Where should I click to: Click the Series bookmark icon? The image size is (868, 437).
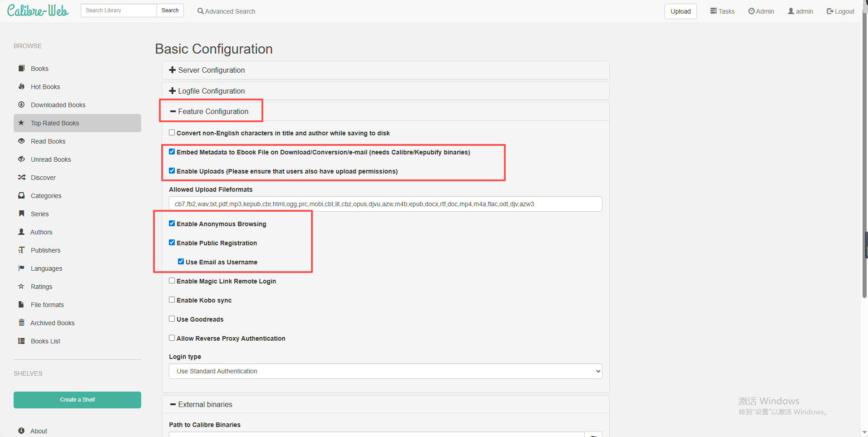(x=21, y=214)
